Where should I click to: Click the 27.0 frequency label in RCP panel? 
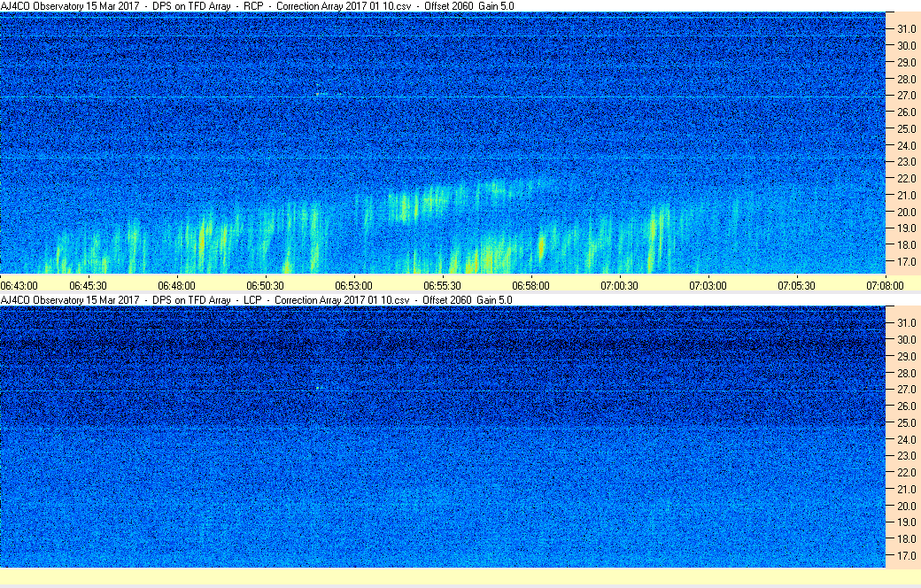906,95
